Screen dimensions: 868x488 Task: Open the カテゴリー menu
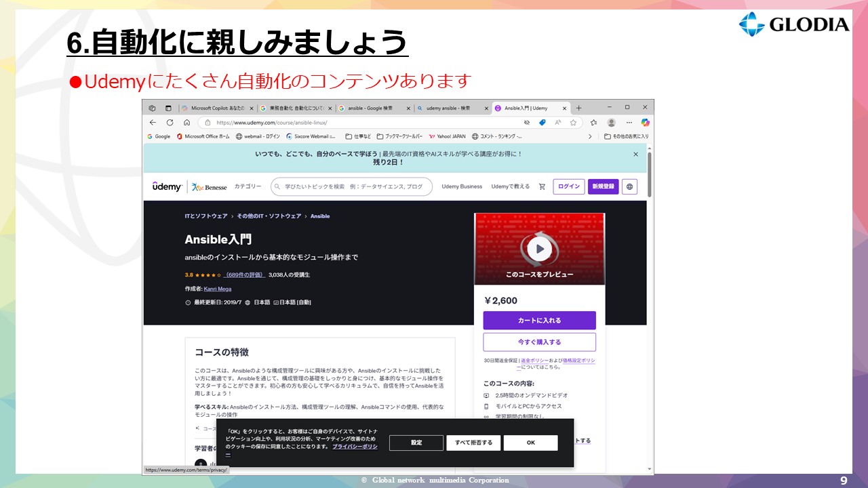tap(248, 186)
